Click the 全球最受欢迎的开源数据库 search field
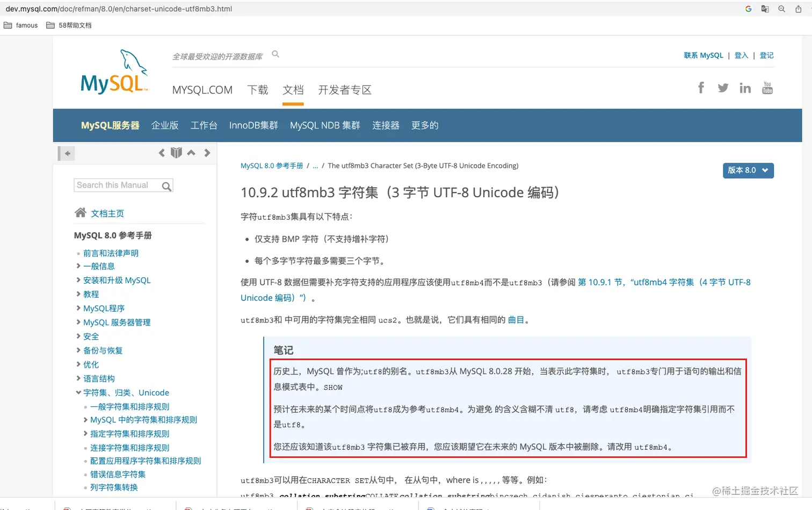812x510 pixels. coord(218,56)
